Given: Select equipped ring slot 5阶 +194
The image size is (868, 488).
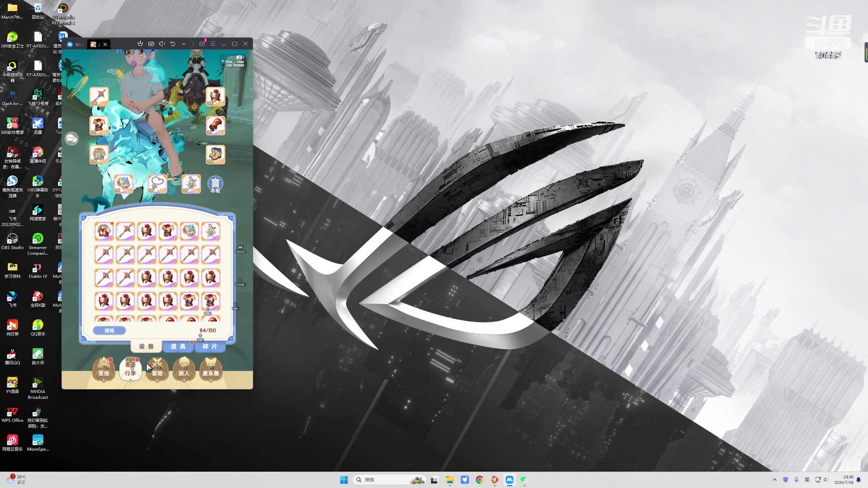Looking at the screenshot, I should pyautogui.click(x=123, y=184).
